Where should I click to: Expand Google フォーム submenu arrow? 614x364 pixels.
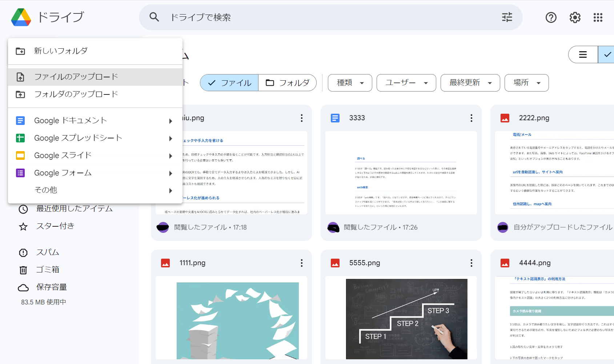click(x=170, y=173)
